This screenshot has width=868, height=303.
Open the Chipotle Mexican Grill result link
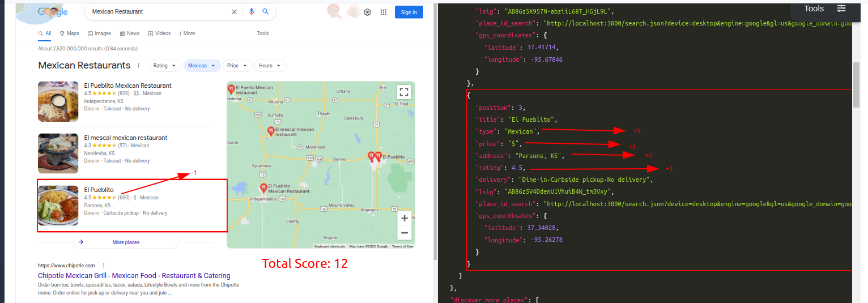pos(134,276)
